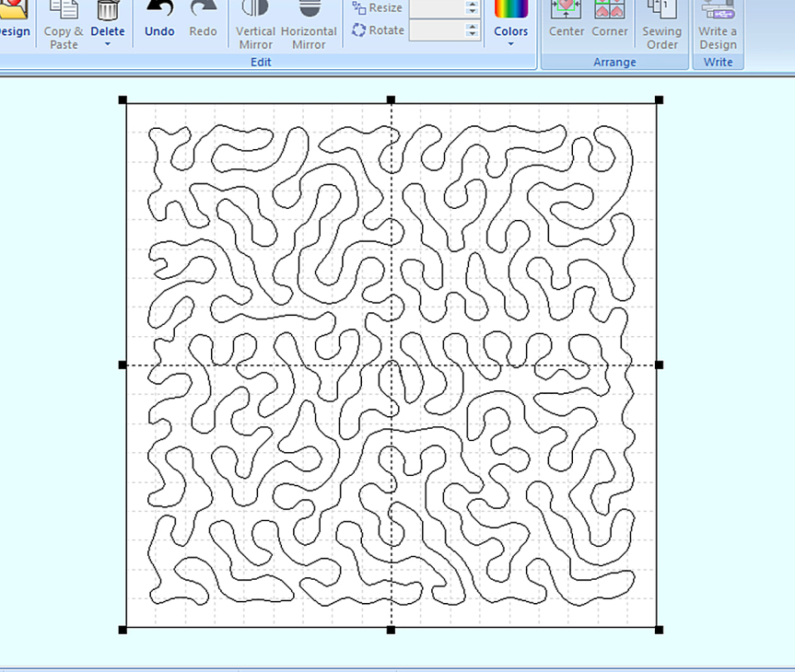Image resolution: width=795 pixels, height=672 pixels.
Task: Apply Vertical Mirror to the design
Action: pos(255,11)
